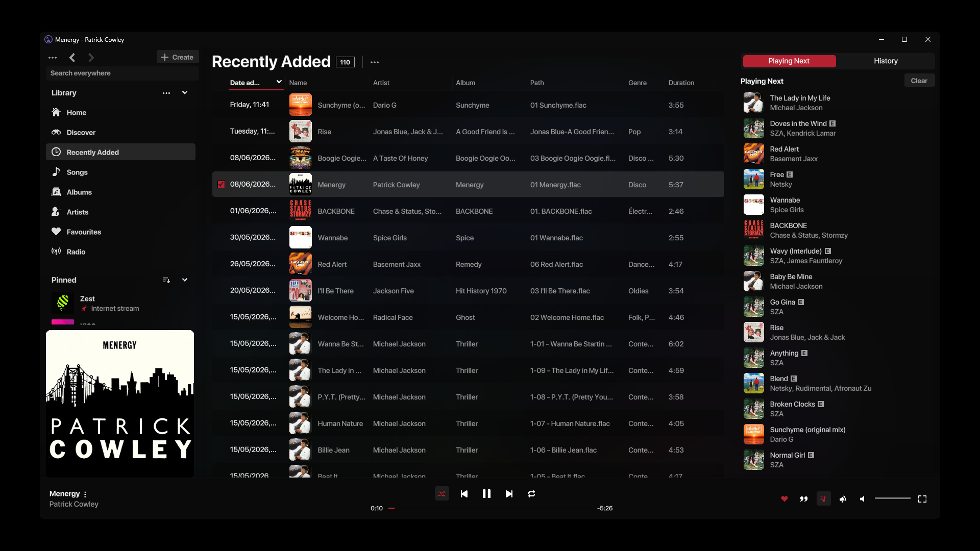Skip to next track
980x551 pixels.
pyautogui.click(x=509, y=494)
